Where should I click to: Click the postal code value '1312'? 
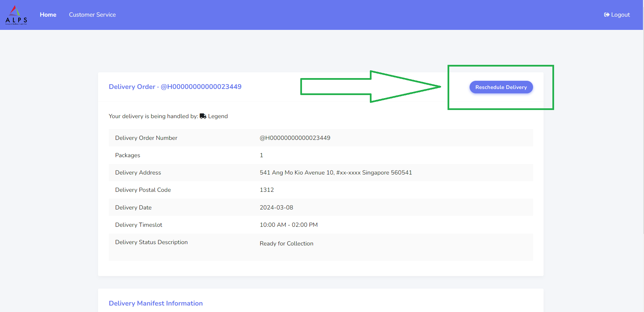pos(267,190)
